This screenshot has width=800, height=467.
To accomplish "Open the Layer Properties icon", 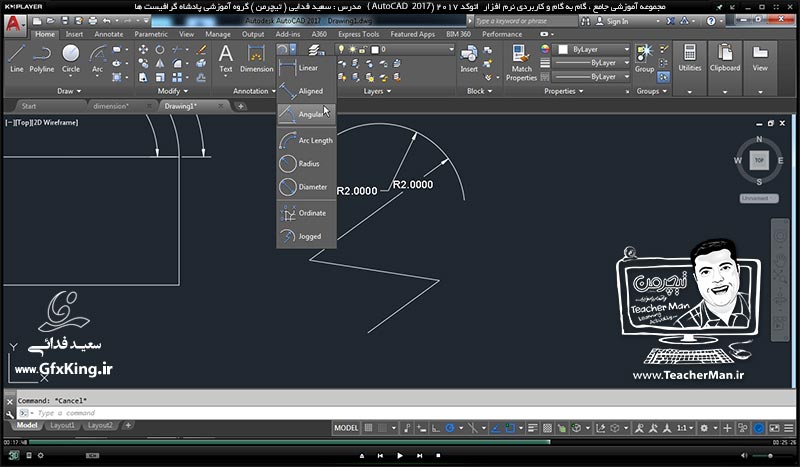I will [316, 50].
